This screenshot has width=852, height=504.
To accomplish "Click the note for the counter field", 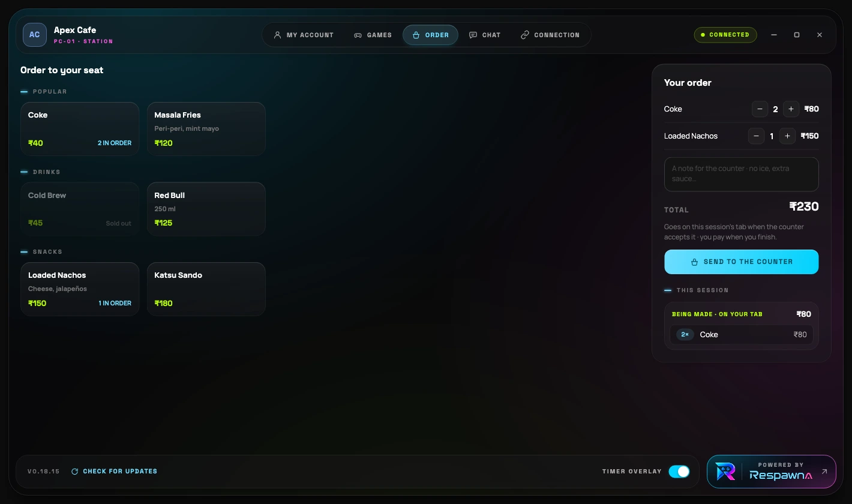I will [741, 174].
